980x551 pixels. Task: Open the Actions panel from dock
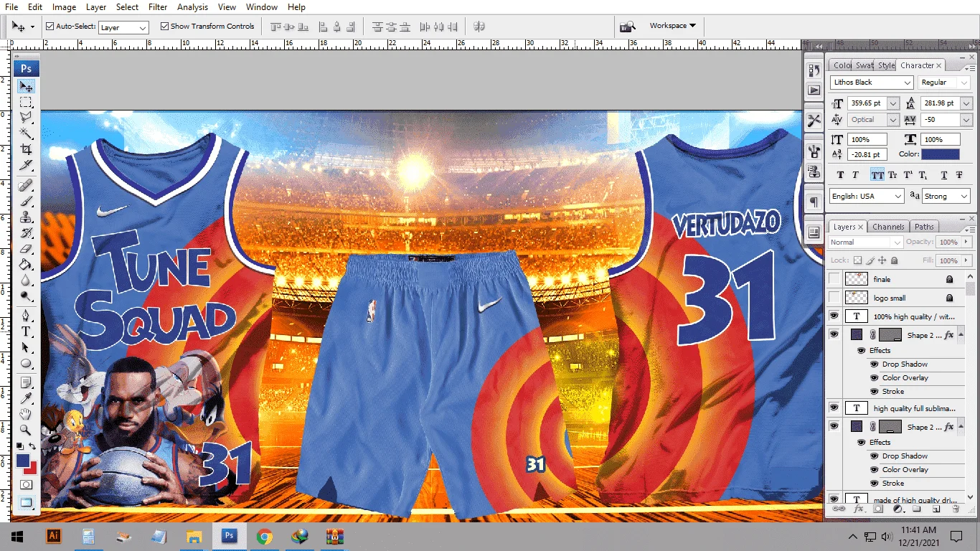pyautogui.click(x=814, y=90)
